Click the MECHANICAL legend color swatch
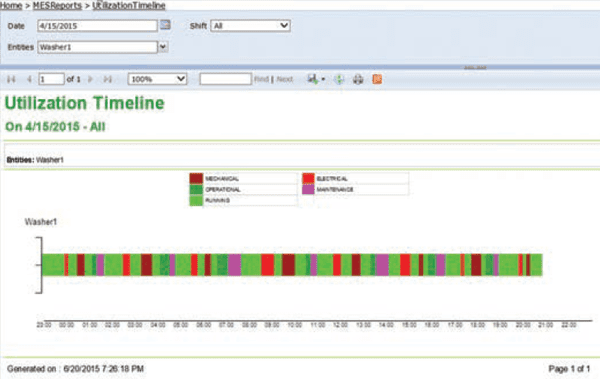 pos(196,178)
